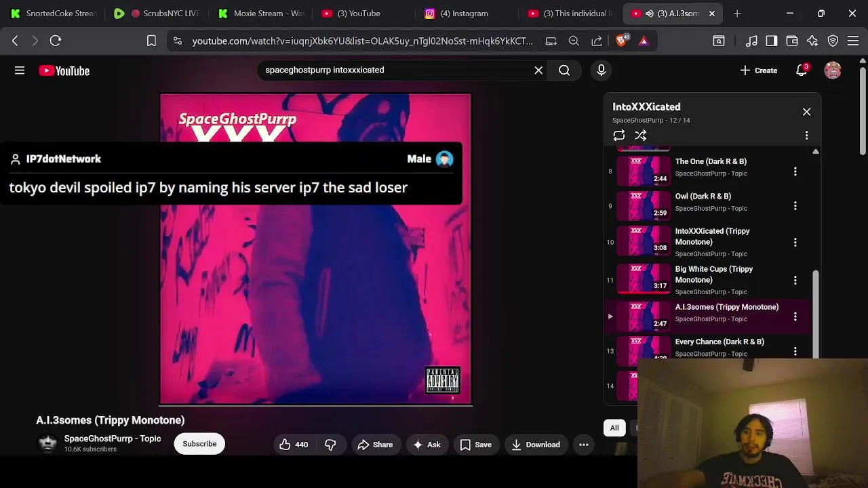Click the Download button
This screenshot has width=868, height=488.
536,445
